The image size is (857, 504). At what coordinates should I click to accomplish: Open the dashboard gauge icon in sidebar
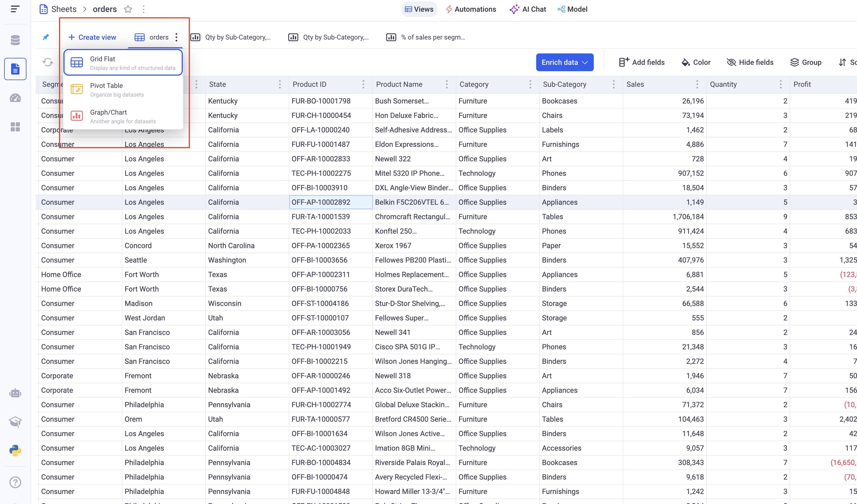(15, 98)
